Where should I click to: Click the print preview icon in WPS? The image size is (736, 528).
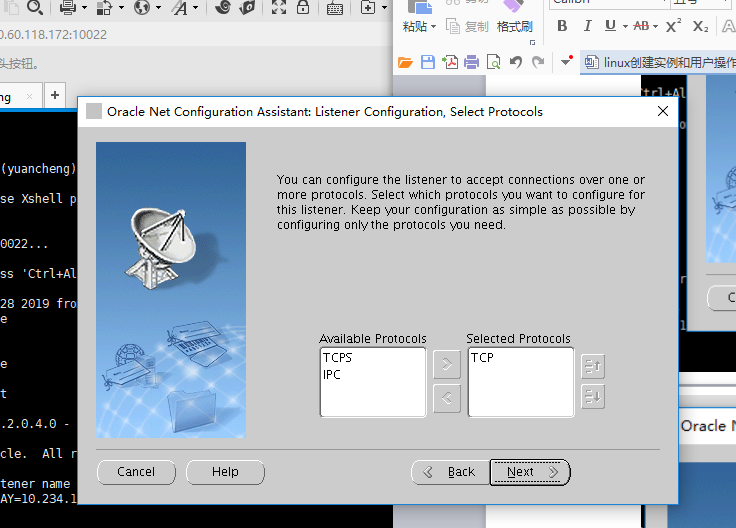(x=493, y=62)
